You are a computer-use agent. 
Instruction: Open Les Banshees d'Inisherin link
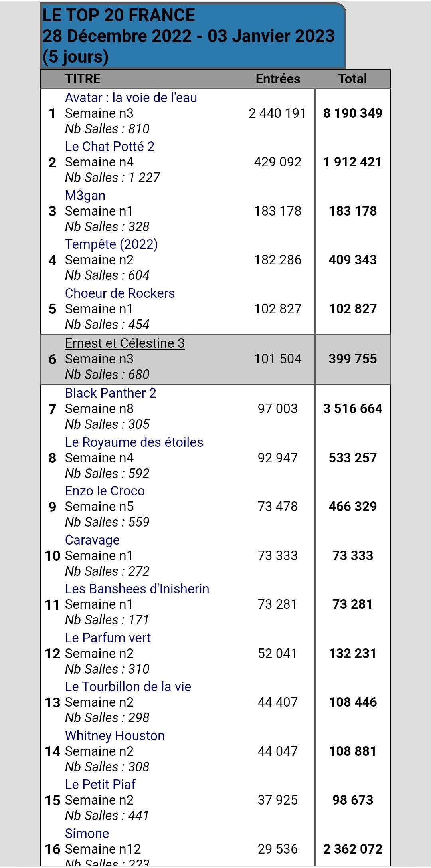click(137, 589)
